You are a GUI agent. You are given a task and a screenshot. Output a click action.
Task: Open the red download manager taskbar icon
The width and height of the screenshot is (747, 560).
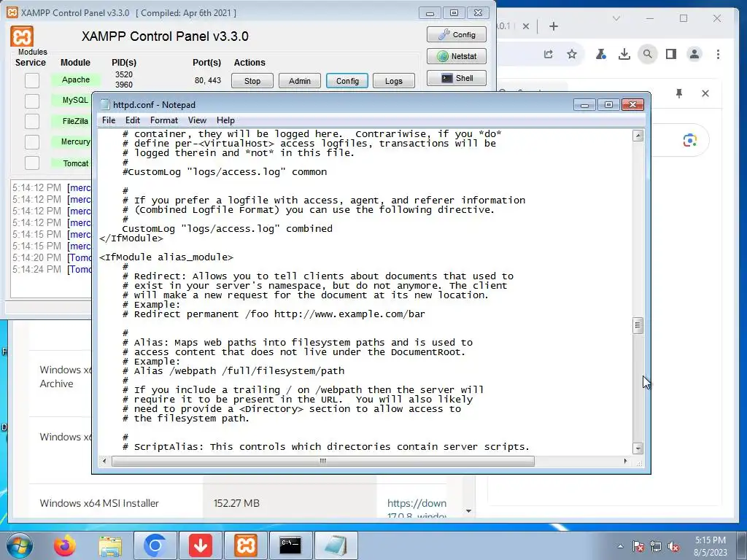(201, 545)
